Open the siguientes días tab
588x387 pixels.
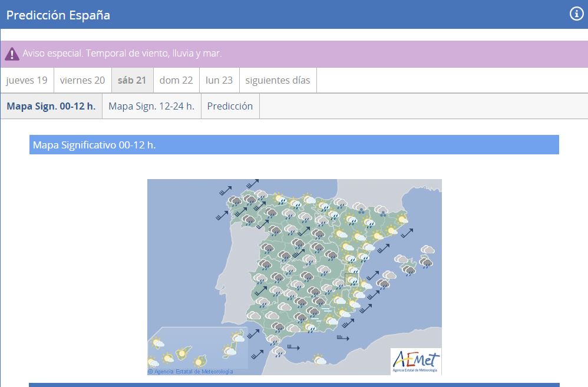tap(278, 81)
